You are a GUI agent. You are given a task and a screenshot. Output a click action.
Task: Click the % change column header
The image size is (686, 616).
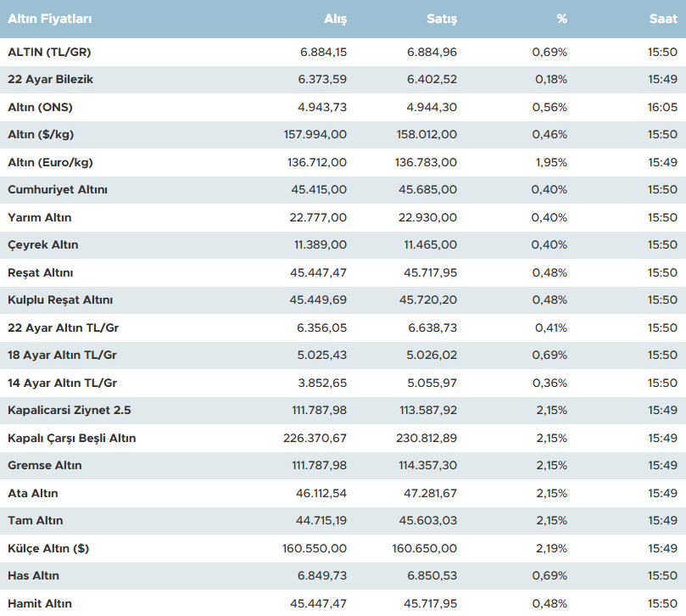(561, 19)
